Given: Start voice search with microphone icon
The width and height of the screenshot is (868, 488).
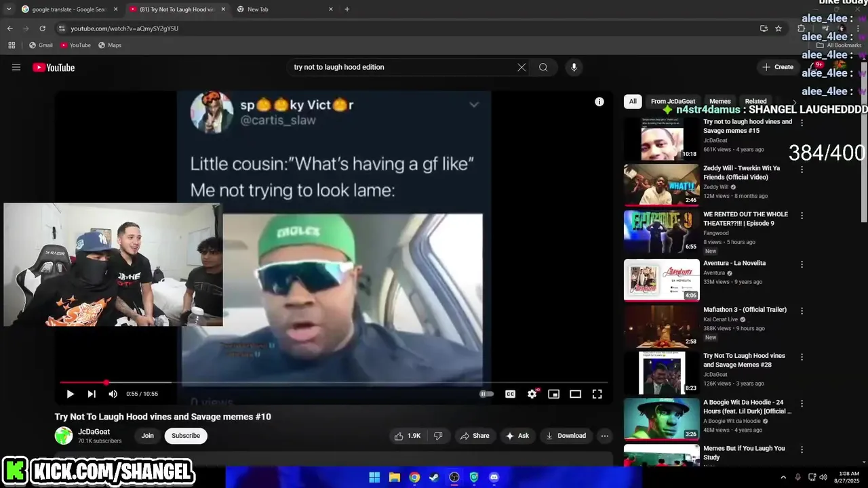Looking at the screenshot, I should coord(574,67).
